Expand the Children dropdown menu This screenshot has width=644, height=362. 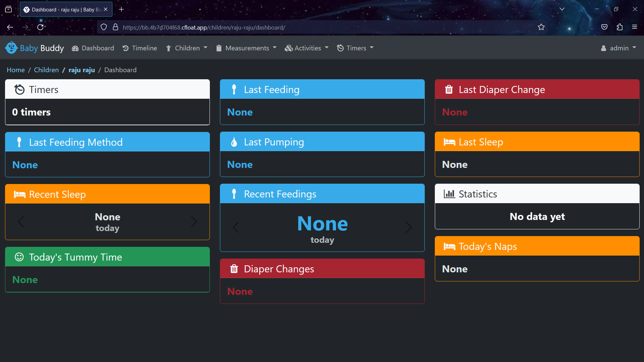pos(187,48)
